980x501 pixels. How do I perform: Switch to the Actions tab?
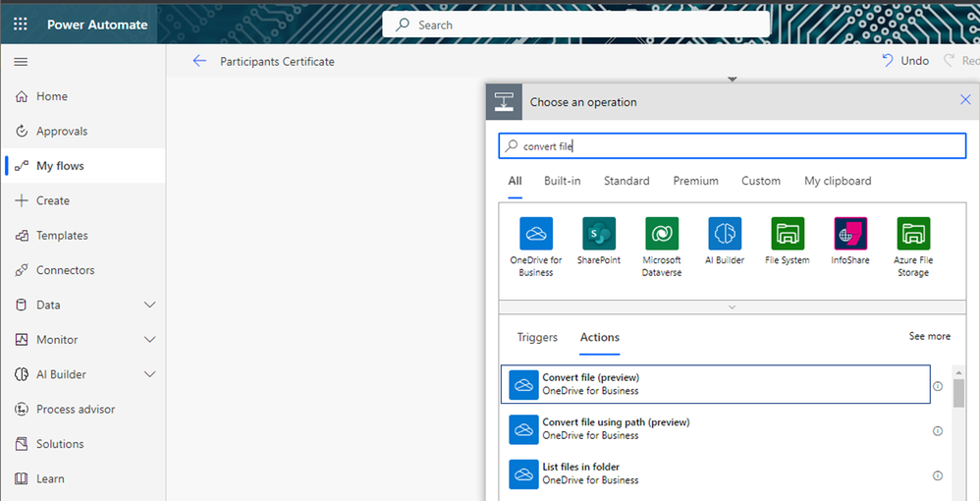tap(599, 337)
